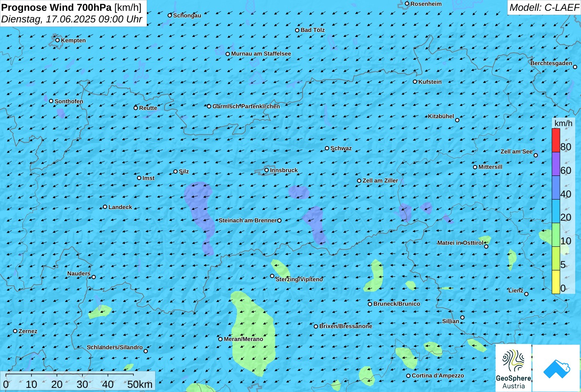Image resolution: width=581 pixels, height=392 pixels.
Task: Select the 'Matrei in Osttirol' label
Action: click(460, 243)
